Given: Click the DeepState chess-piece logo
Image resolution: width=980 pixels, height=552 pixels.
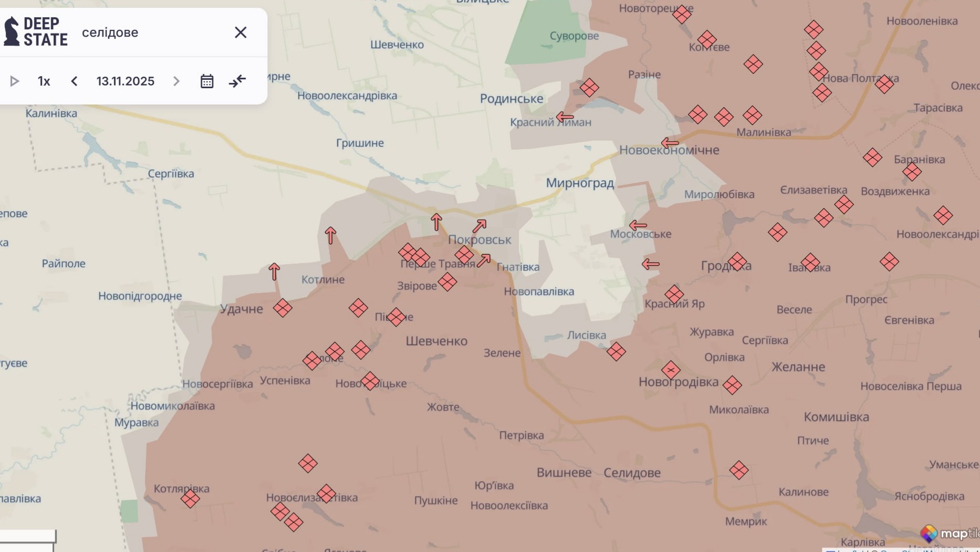Looking at the screenshot, I should [x=12, y=30].
